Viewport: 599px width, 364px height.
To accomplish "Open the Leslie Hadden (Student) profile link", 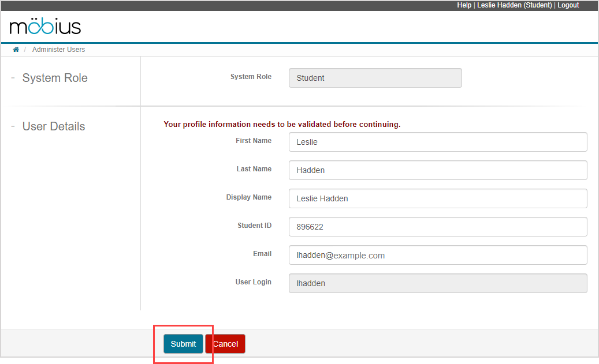I will (514, 5).
